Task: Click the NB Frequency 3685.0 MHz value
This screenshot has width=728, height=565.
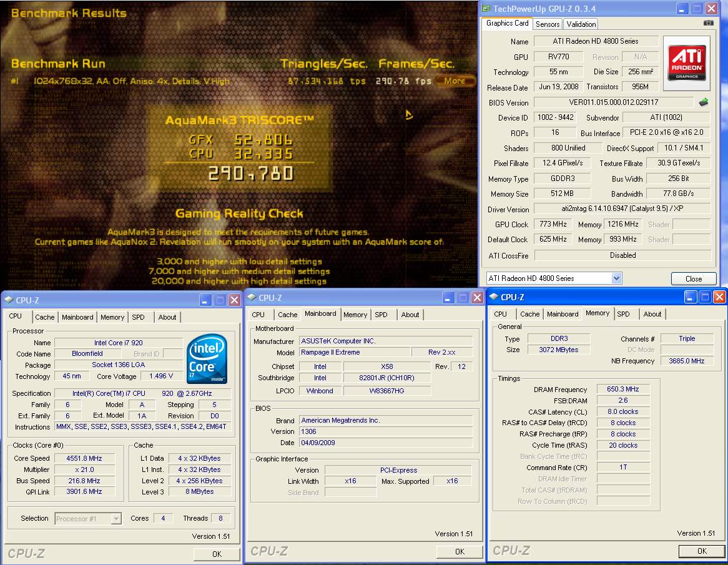Action: pos(686,361)
